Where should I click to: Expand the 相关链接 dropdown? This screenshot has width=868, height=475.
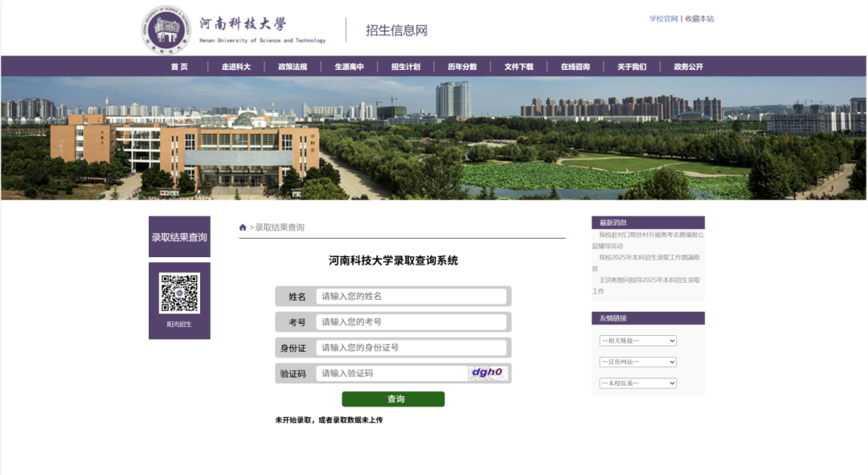637,341
